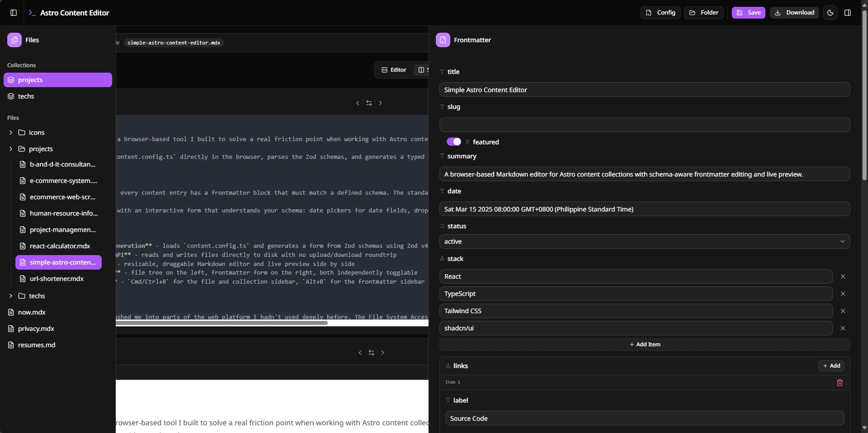
Task: Click the Frontmatter panel logo icon
Action: click(x=443, y=40)
